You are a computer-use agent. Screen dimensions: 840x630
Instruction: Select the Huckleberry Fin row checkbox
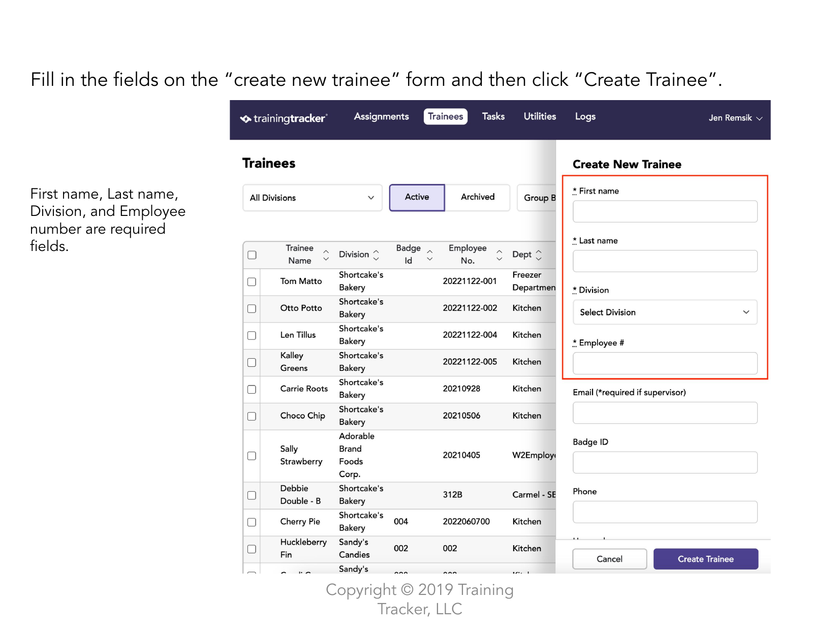click(252, 549)
